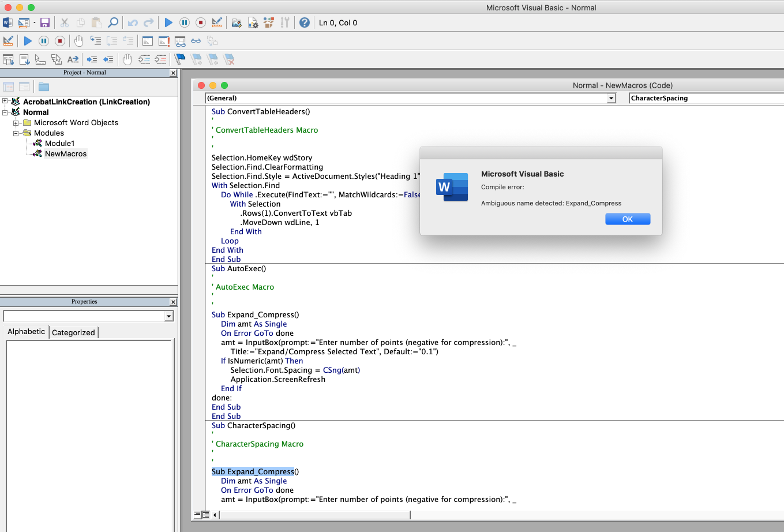Collapse the Normal project node

[x=5, y=112]
